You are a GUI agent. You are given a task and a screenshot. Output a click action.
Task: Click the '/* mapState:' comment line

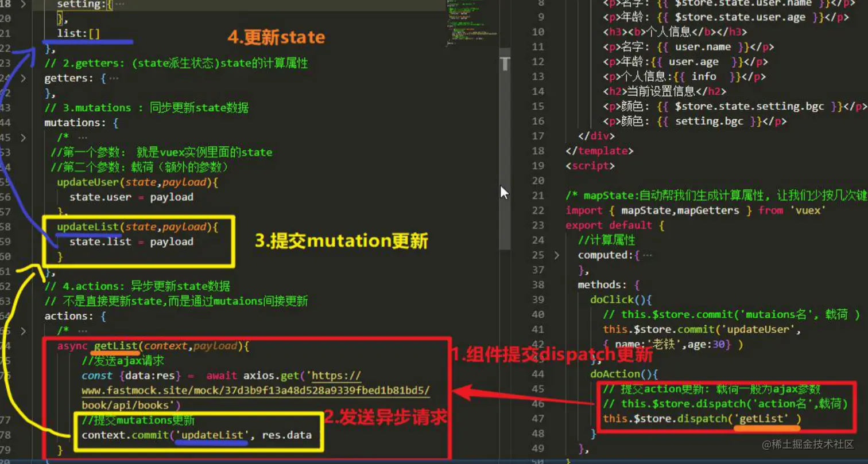pos(716,196)
